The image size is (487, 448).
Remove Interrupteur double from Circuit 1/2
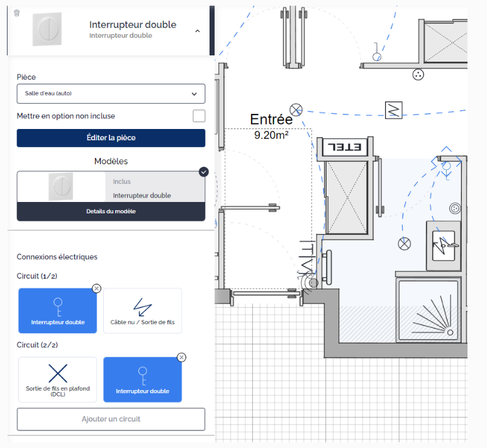[96, 288]
